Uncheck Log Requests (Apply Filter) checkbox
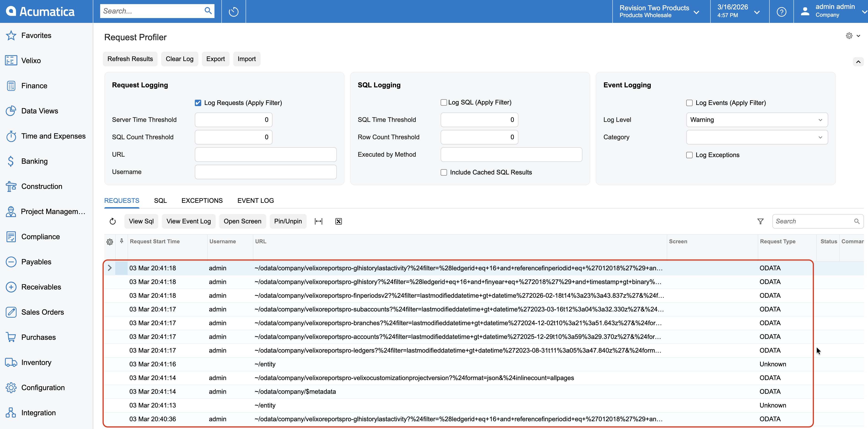This screenshot has height=429, width=868. 198,103
